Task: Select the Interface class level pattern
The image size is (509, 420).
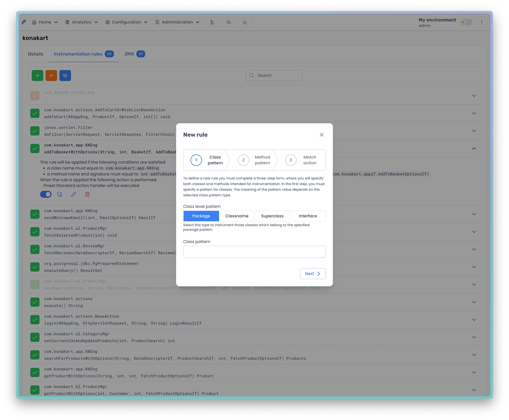Action: click(308, 216)
